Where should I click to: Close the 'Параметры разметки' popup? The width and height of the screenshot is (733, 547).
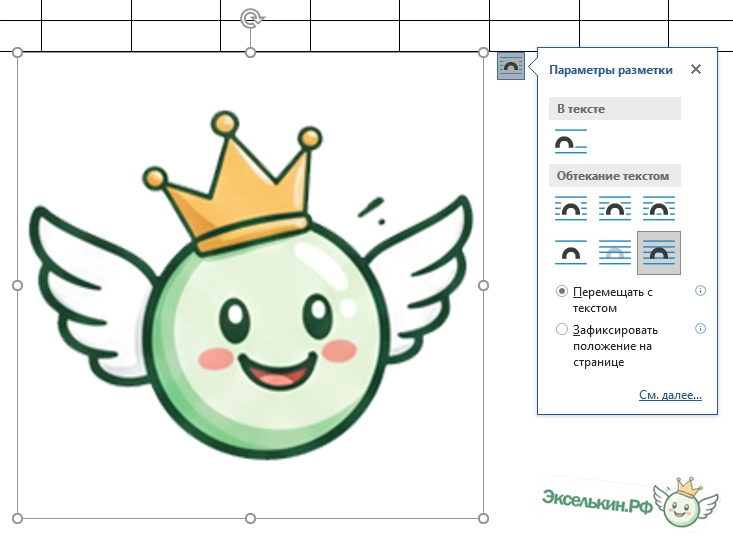pos(696,70)
